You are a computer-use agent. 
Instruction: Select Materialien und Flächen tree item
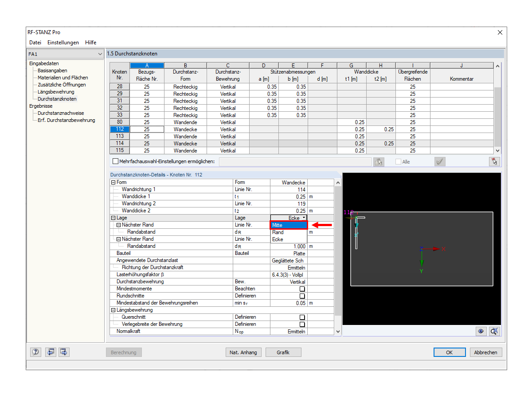click(x=63, y=78)
